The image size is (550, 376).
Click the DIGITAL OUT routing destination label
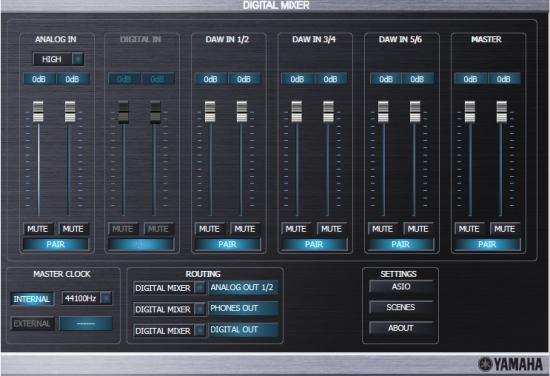pyautogui.click(x=243, y=330)
